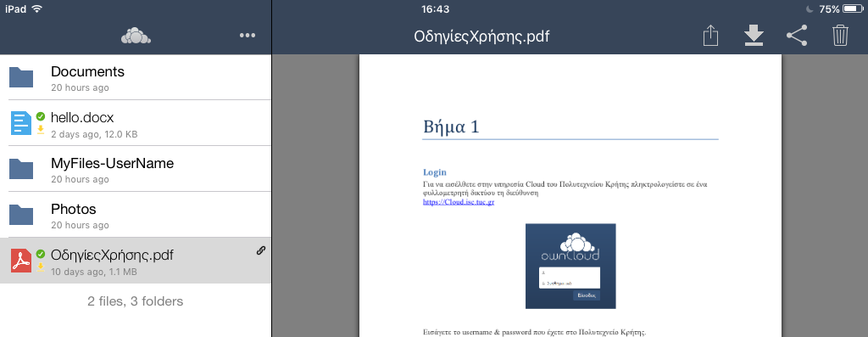Select the hello.docx file name
Image resolution: width=868 pixels, height=337 pixels.
(x=82, y=117)
